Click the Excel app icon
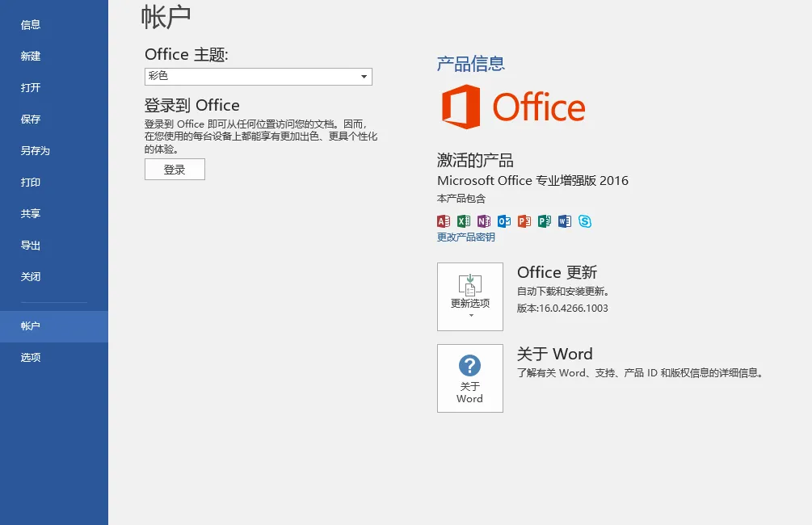 pyautogui.click(x=464, y=221)
